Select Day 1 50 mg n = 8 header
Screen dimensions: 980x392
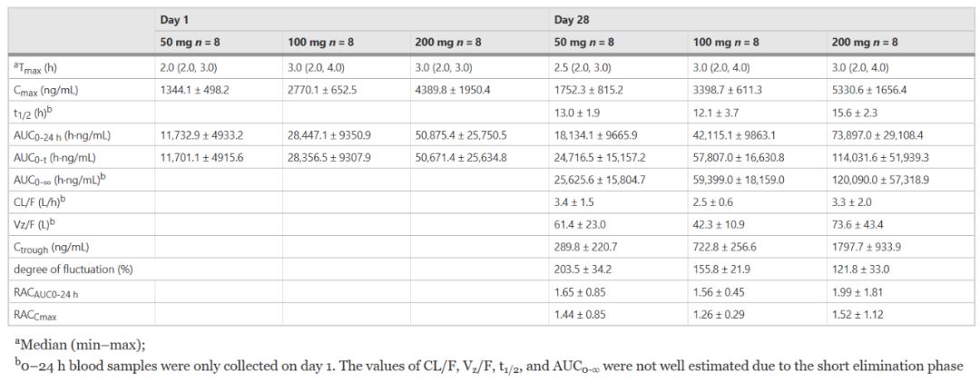pos(194,43)
